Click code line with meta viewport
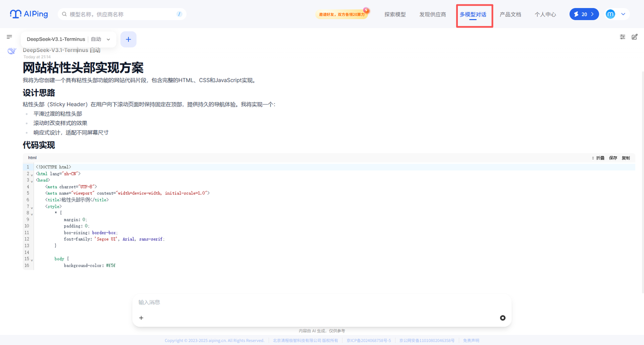This screenshot has height=345, width=644. [x=127, y=193]
